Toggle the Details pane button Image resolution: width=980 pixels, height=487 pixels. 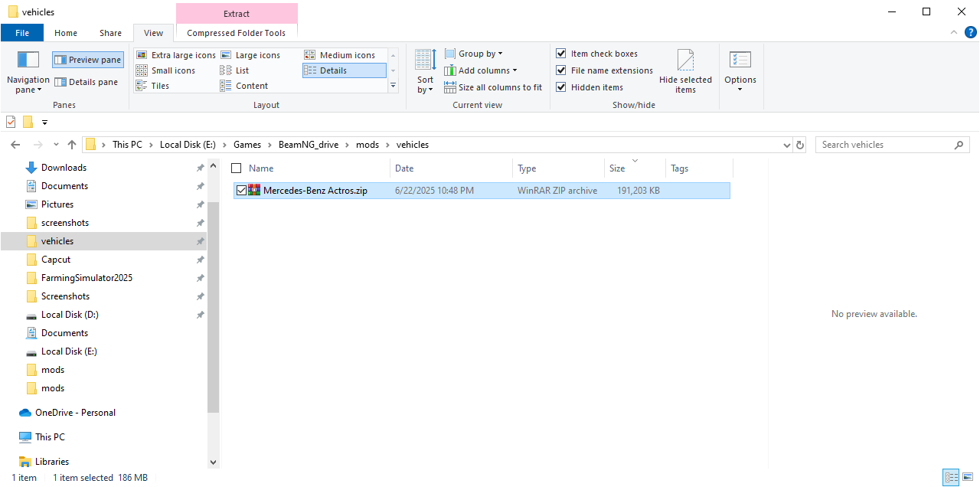(87, 82)
